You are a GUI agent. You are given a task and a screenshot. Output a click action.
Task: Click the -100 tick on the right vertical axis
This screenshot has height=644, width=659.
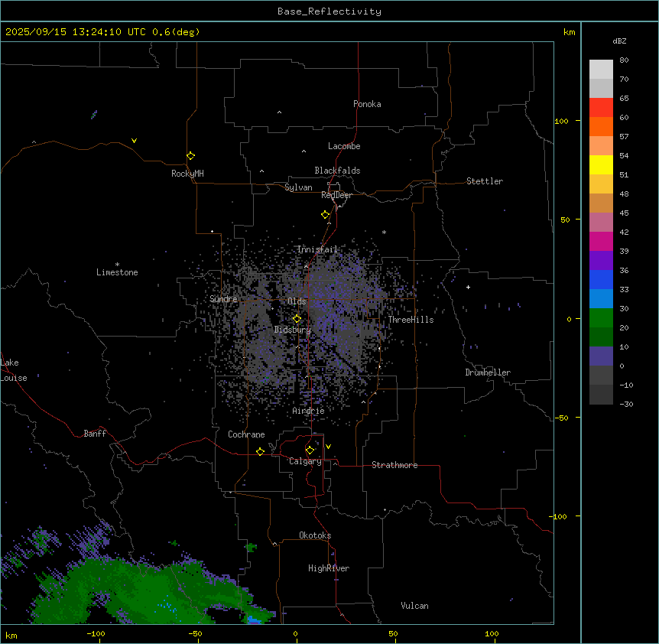click(559, 516)
